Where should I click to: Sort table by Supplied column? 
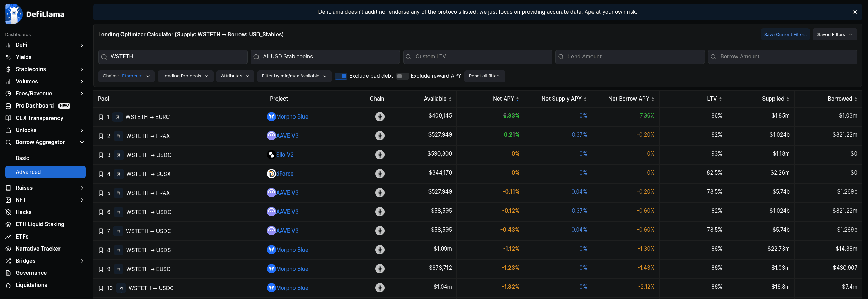[776, 99]
